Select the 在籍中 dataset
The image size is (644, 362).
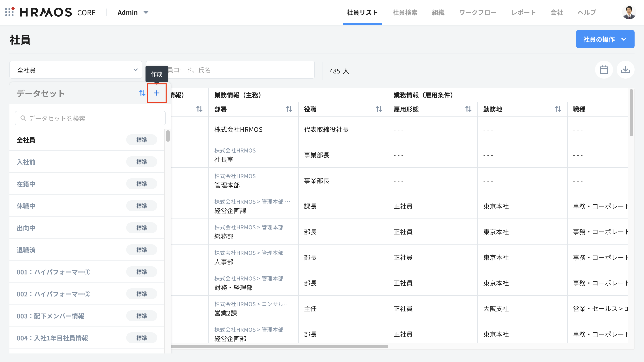pyautogui.click(x=26, y=184)
